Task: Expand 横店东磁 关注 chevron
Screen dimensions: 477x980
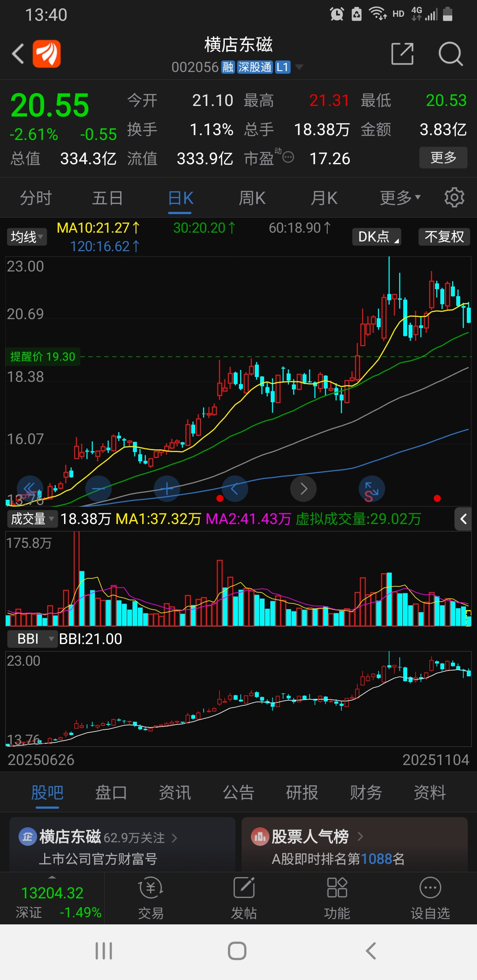Action: coord(174,838)
